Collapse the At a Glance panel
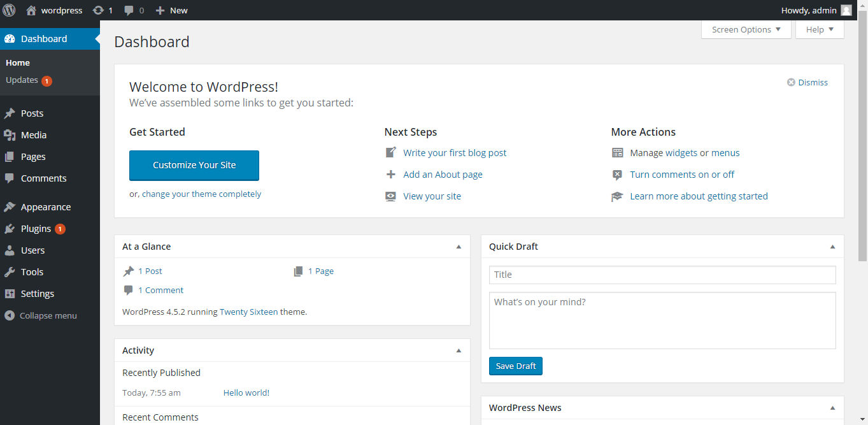The height and width of the screenshot is (425, 868). 459,247
